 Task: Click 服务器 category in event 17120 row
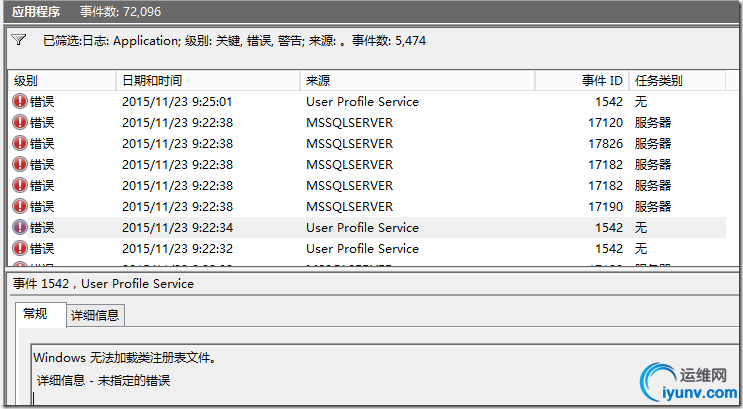(x=652, y=122)
